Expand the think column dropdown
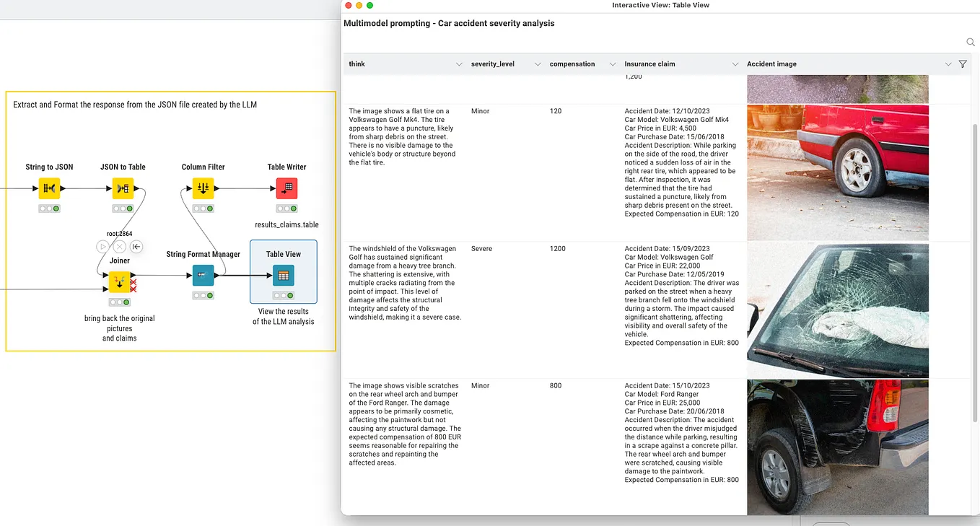Image resolution: width=980 pixels, height=526 pixels. pyautogui.click(x=459, y=64)
